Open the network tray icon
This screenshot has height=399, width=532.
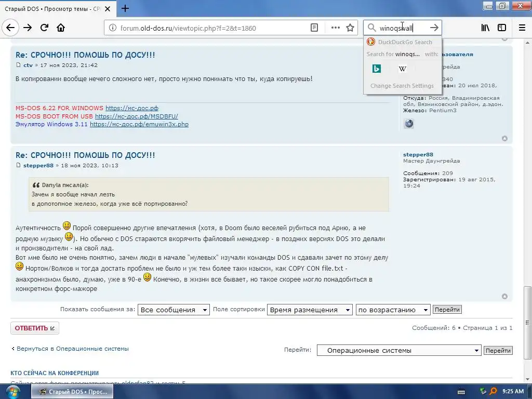[x=483, y=392]
